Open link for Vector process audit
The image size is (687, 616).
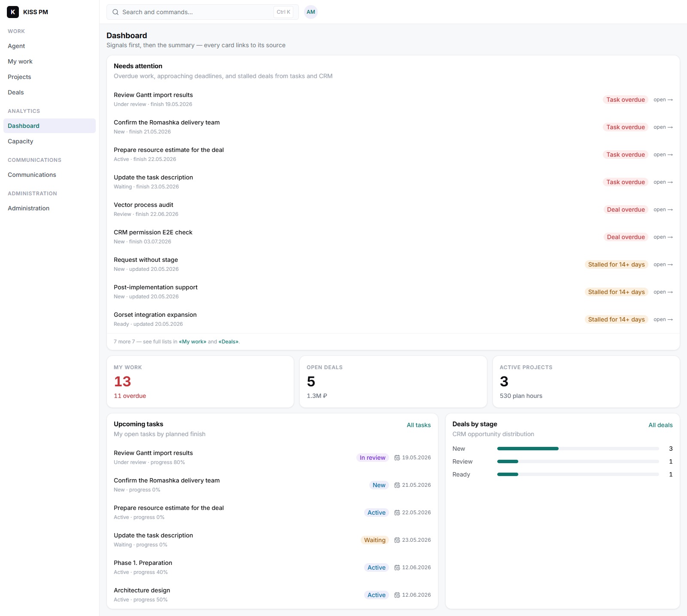click(663, 209)
